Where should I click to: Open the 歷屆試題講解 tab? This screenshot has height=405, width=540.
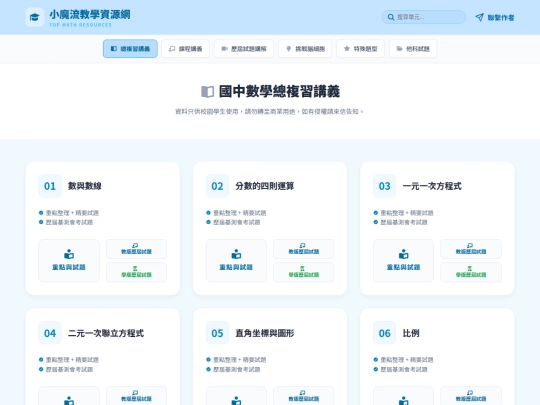(244, 49)
